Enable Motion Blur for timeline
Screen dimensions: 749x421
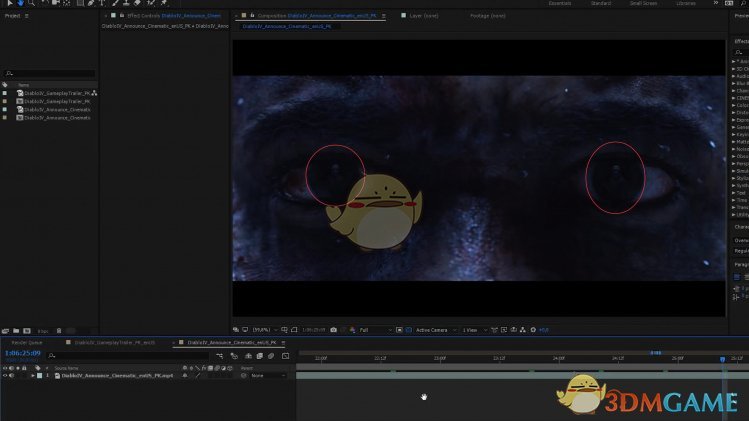271,356
